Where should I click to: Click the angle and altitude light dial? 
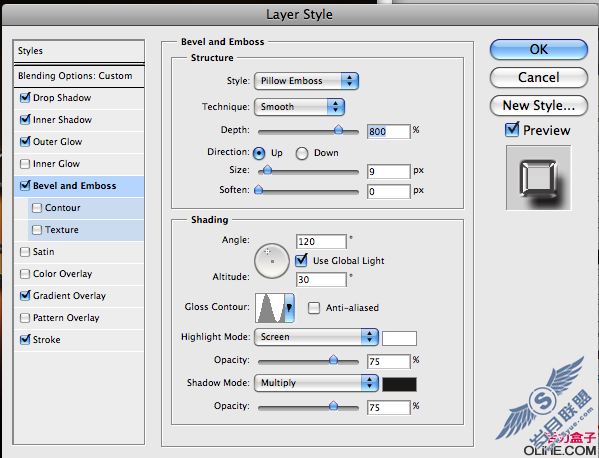(272, 261)
